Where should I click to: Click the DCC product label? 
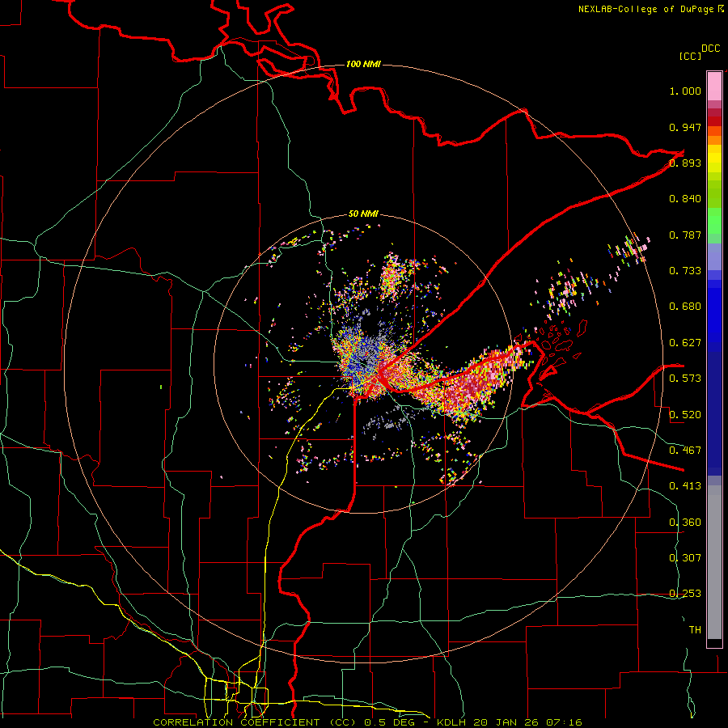[x=711, y=49]
